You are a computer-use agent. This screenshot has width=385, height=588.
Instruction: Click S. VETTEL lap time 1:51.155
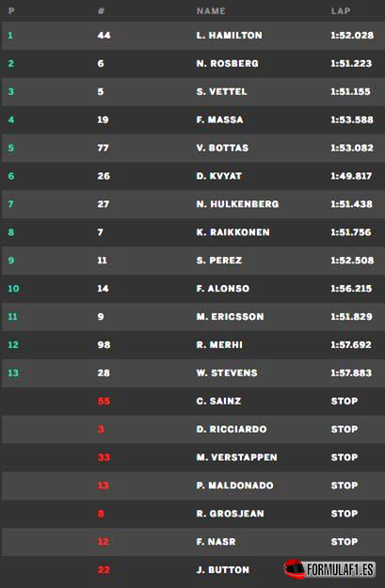(350, 91)
